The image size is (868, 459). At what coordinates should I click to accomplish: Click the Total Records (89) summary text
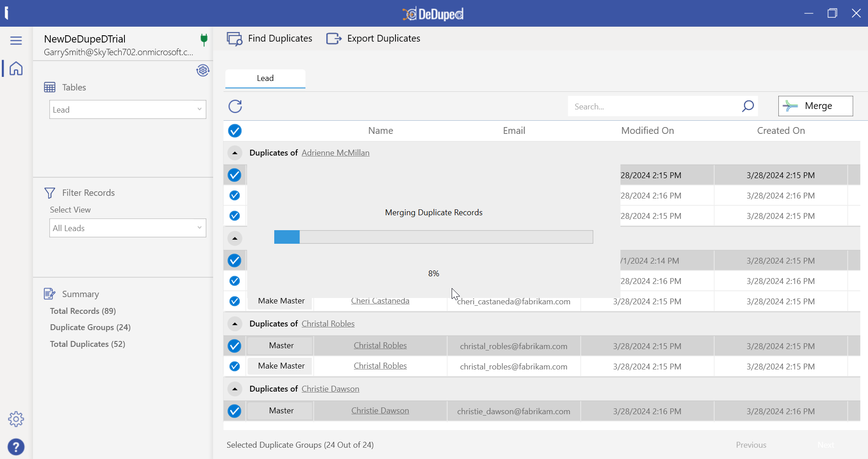click(x=83, y=311)
